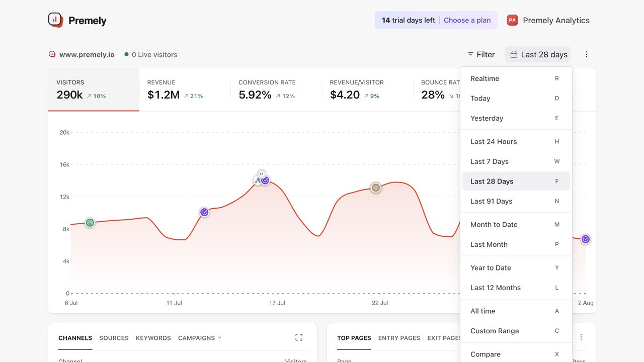This screenshot has width=644, height=362.
Task: Switch to the Channels tab
Action: coord(75,338)
